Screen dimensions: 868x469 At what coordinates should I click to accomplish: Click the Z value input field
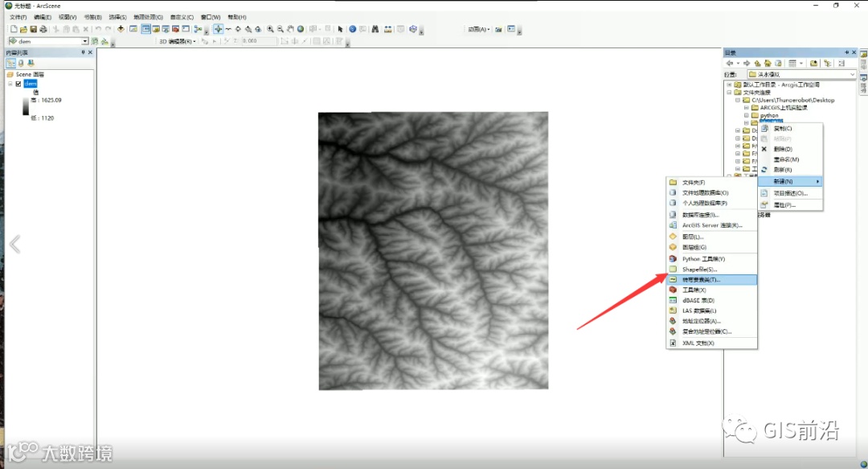[x=259, y=41]
